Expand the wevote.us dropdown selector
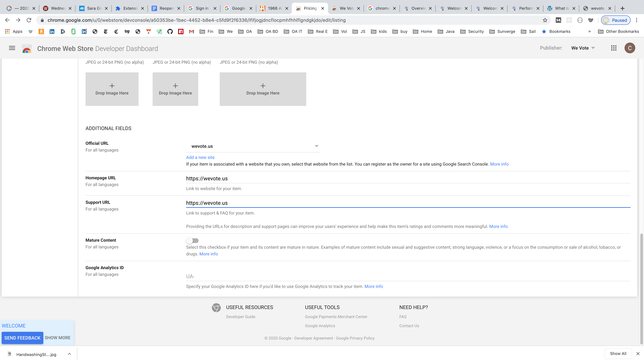The image size is (644, 362). point(316,146)
